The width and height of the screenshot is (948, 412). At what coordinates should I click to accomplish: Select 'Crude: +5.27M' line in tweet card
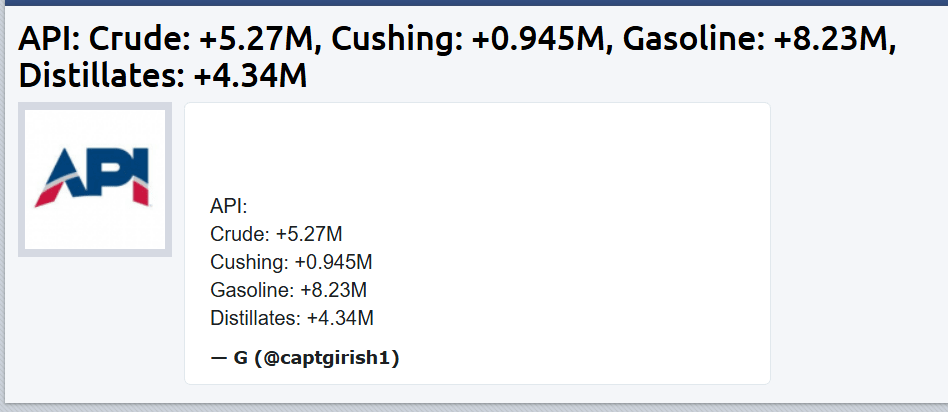point(276,234)
